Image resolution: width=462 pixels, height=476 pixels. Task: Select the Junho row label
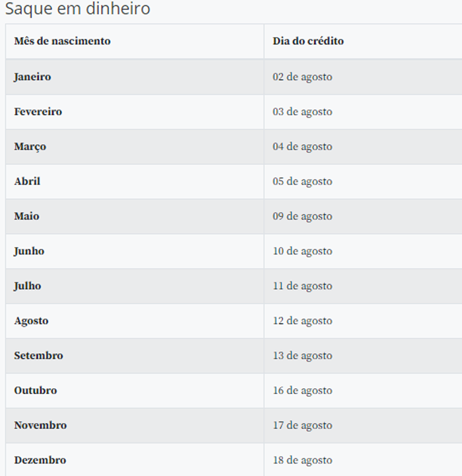tap(29, 252)
